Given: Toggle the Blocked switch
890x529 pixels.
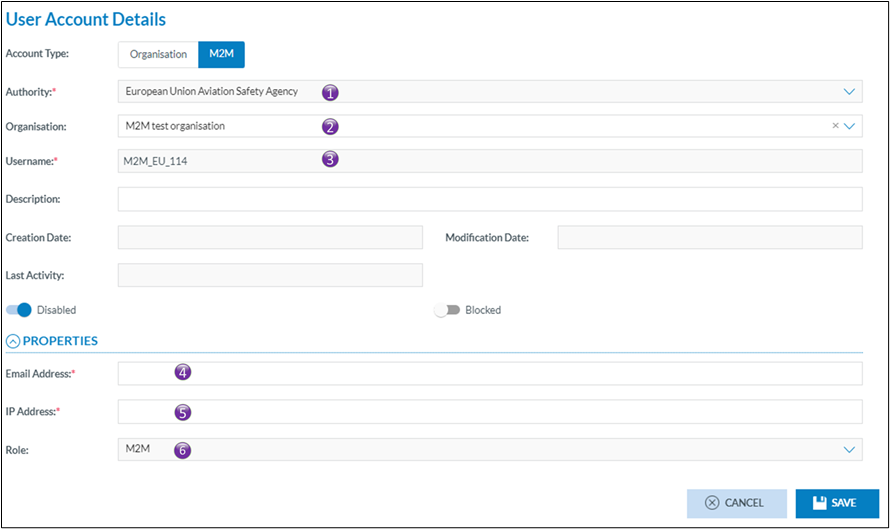Looking at the screenshot, I should (x=447, y=310).
